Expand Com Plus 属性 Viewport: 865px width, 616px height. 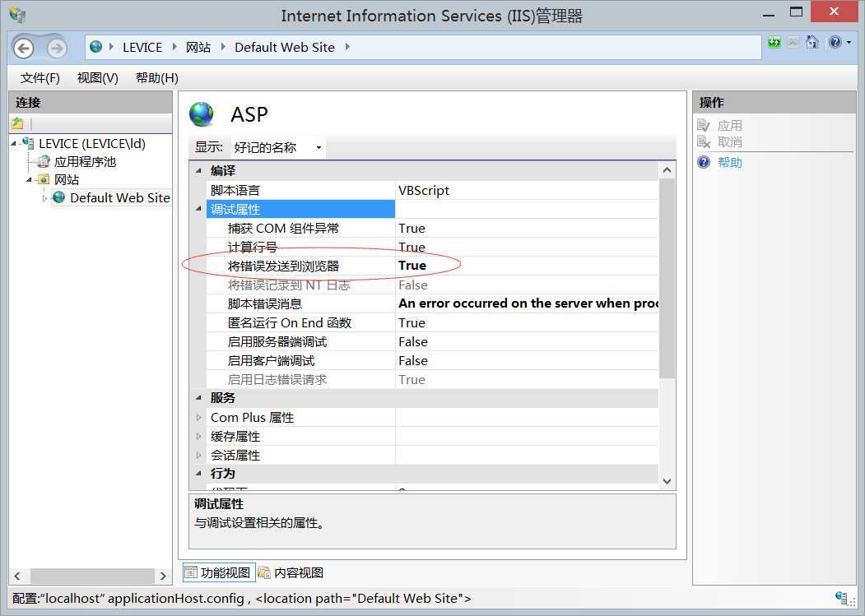point(198,418)
